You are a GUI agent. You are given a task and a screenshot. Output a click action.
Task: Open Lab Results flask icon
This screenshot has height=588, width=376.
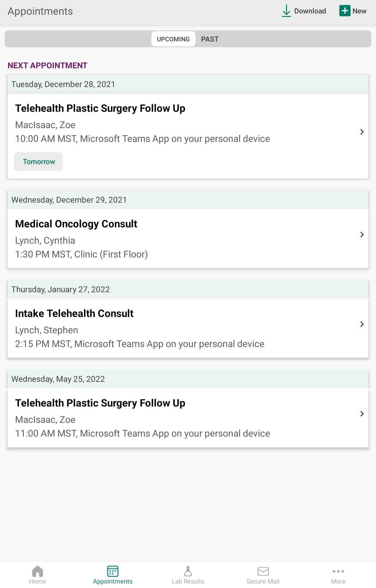click(x=188, y=571)
